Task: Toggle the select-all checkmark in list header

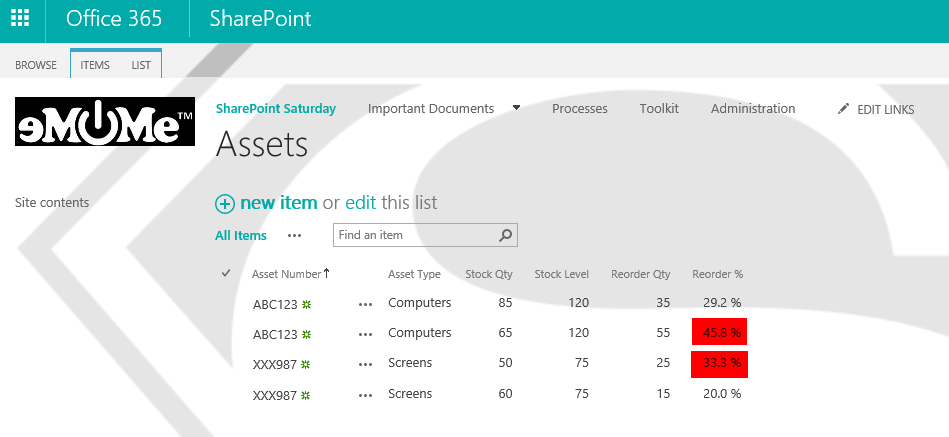Action: pyautogui.click(x=226, y=273)
